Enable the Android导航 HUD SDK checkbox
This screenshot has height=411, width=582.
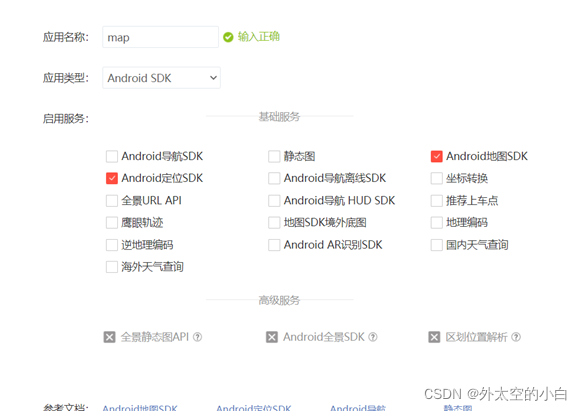pos(274,201)
